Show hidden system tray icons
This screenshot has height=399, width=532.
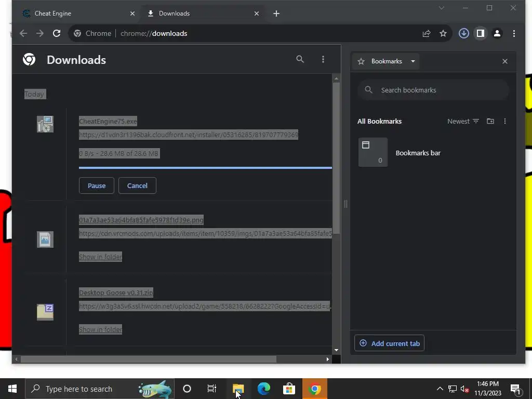[x=440, y=389]
